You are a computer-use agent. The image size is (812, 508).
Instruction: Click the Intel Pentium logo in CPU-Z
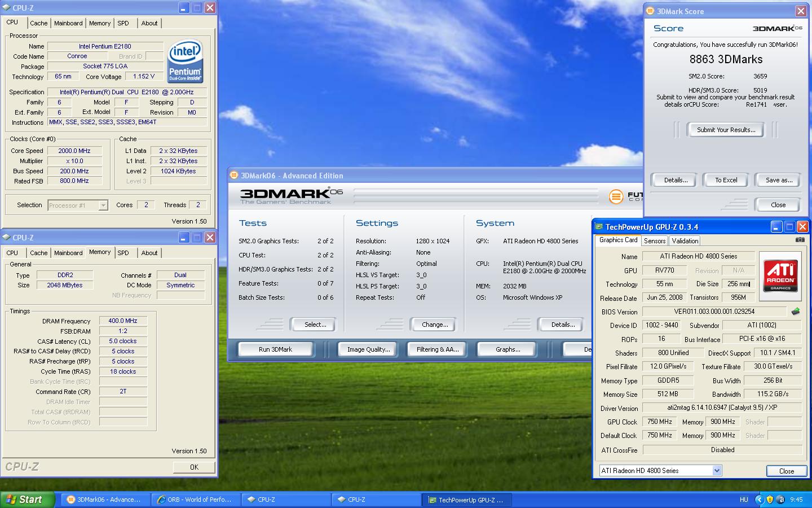click(185, 62)
